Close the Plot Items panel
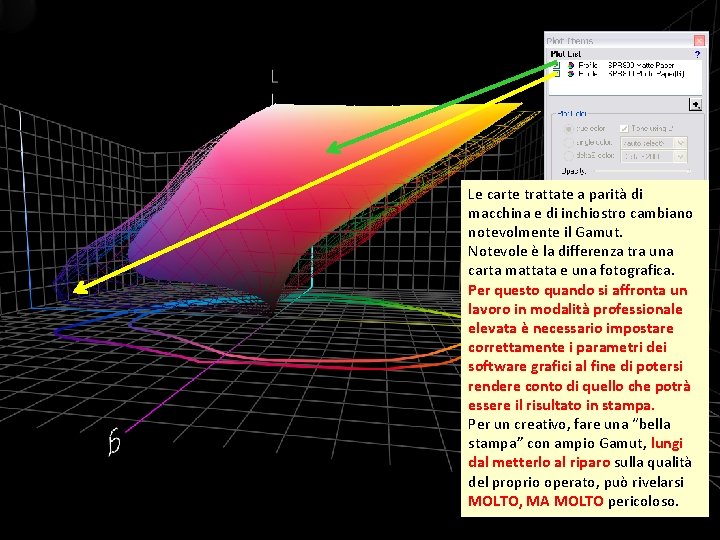Viewport: 720px width, 540px height. click(699, 40)
